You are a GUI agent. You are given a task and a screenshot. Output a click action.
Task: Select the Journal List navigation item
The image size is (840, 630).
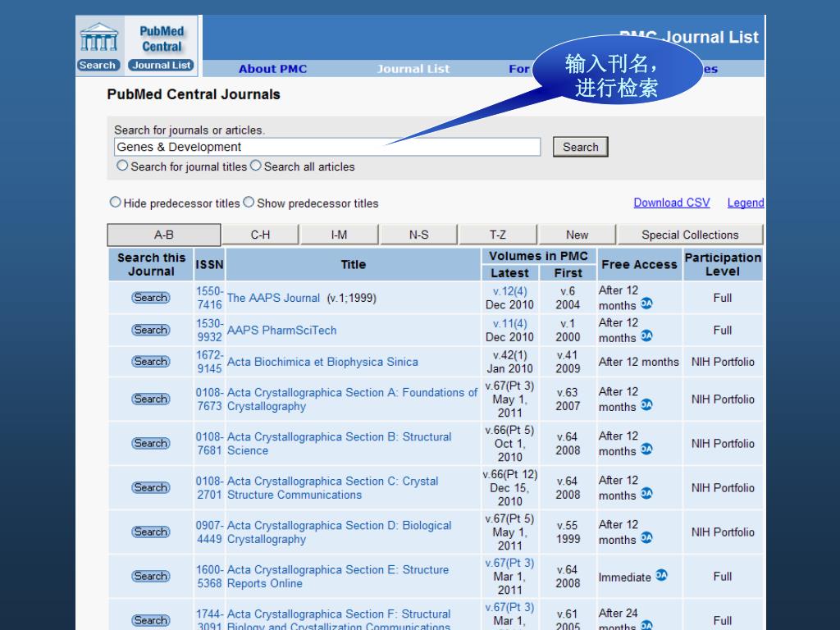pos(413,69)
